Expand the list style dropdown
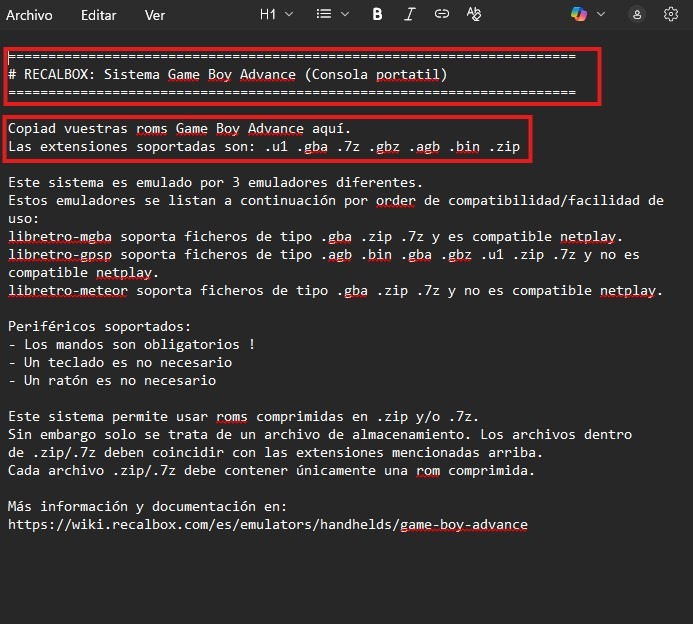Viewport: 693px width, 624px height. pyautogui.click(x=345, y=14)
